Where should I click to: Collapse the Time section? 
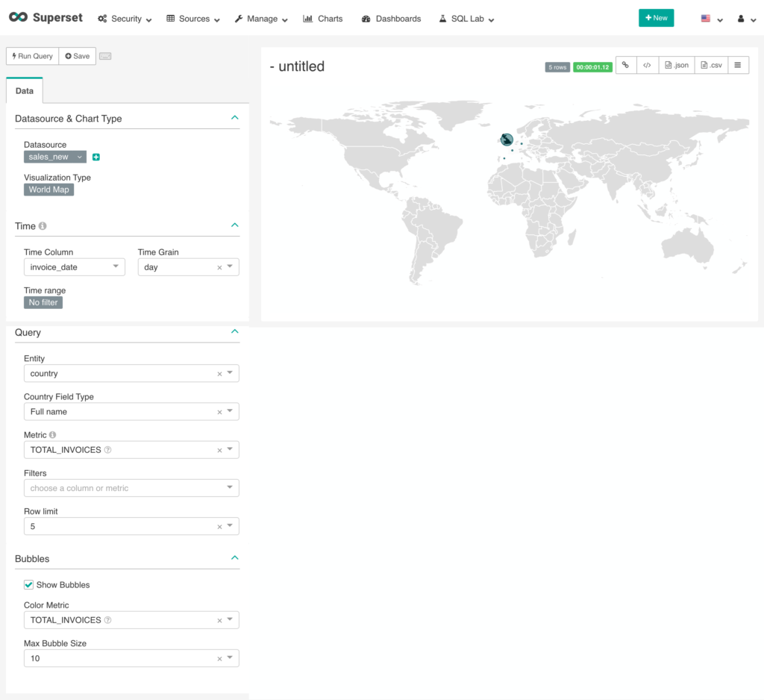234,225
